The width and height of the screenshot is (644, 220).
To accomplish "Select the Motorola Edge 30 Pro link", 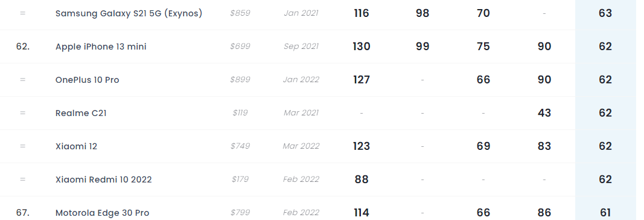I will 102,213.
